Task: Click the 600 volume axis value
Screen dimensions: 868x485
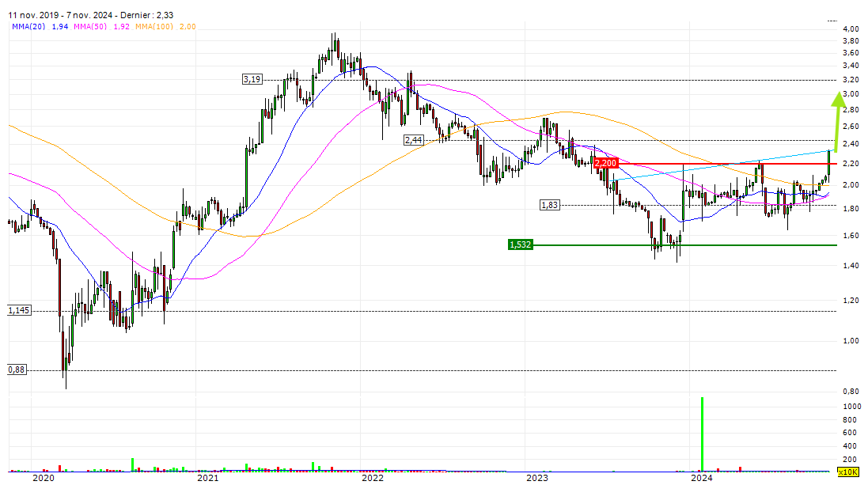Action: 850,433
